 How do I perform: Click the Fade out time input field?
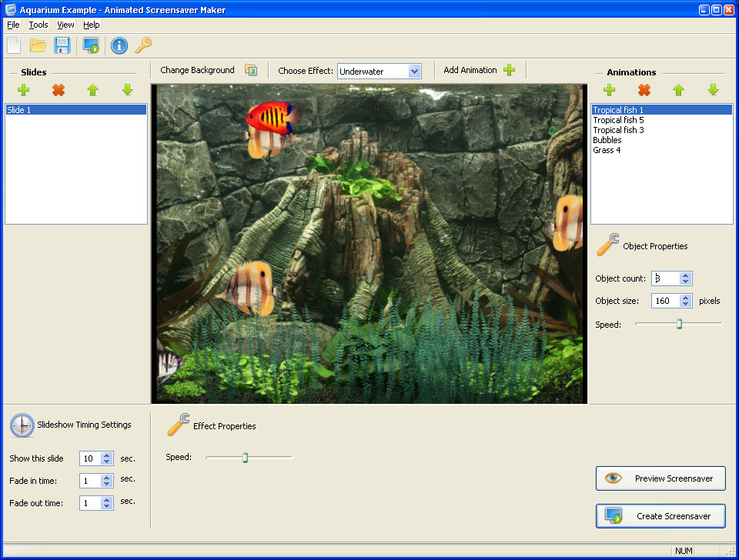point(91,503)
